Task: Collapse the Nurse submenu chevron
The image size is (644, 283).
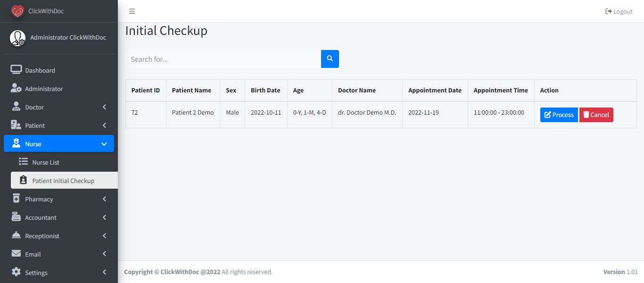Action: coord(104,144)
